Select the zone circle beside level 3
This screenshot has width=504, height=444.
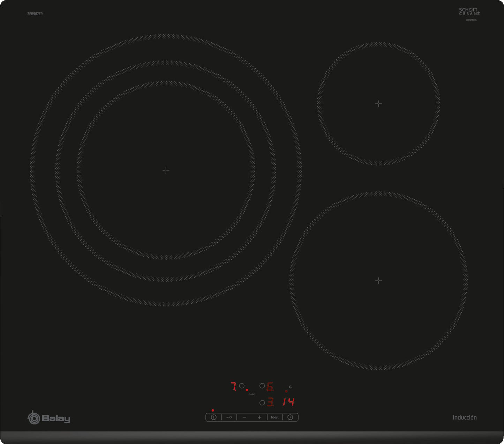pyautogui.click(x=262, y=403)
